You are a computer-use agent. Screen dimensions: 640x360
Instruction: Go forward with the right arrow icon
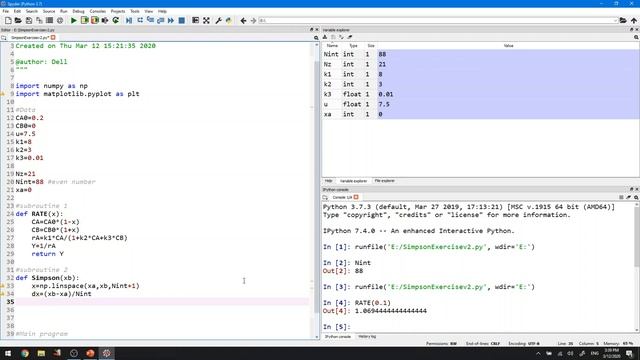[x=253, y=20]
